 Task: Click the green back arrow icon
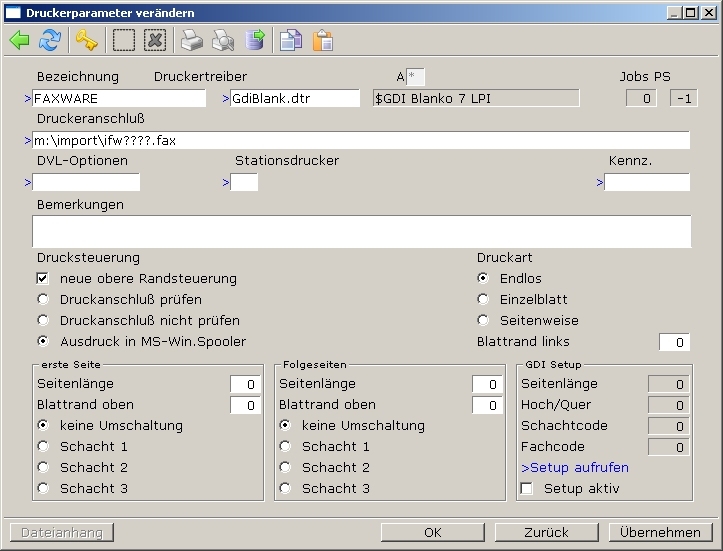click(19, 40)
